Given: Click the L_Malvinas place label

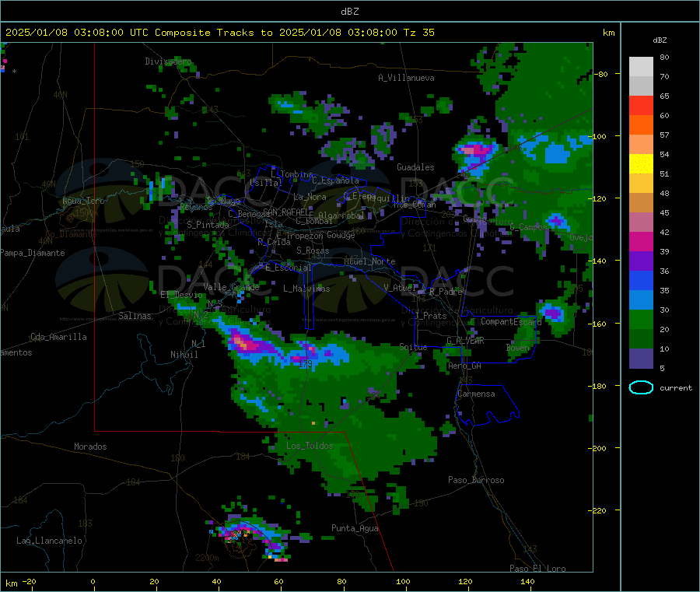Looking at the screenshot, I should [x=306, y=289].
